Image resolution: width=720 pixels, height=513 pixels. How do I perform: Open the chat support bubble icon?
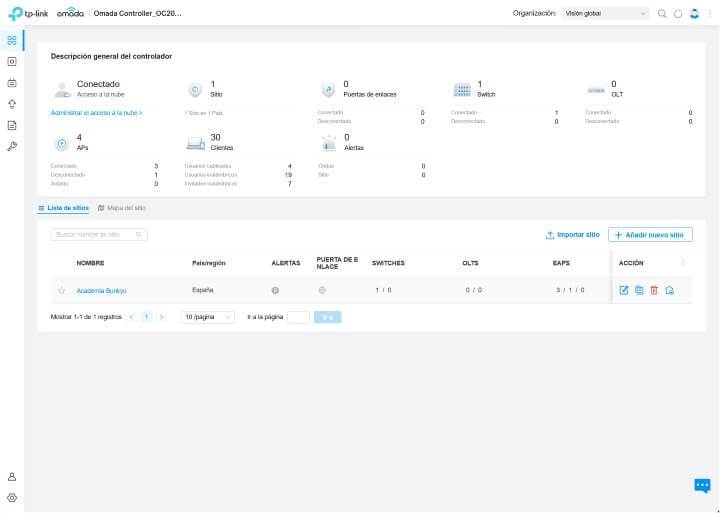[702, 485]
